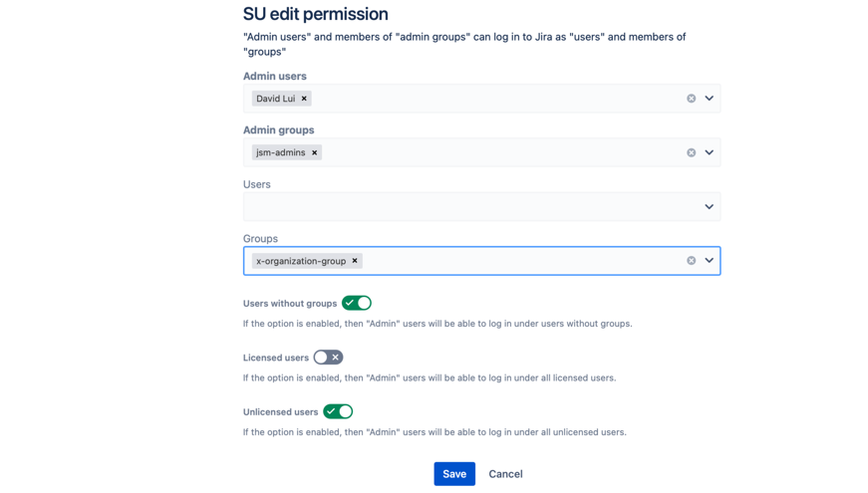Click inside the Admin users select field
The image size is (868, 493).
[498, 99]
